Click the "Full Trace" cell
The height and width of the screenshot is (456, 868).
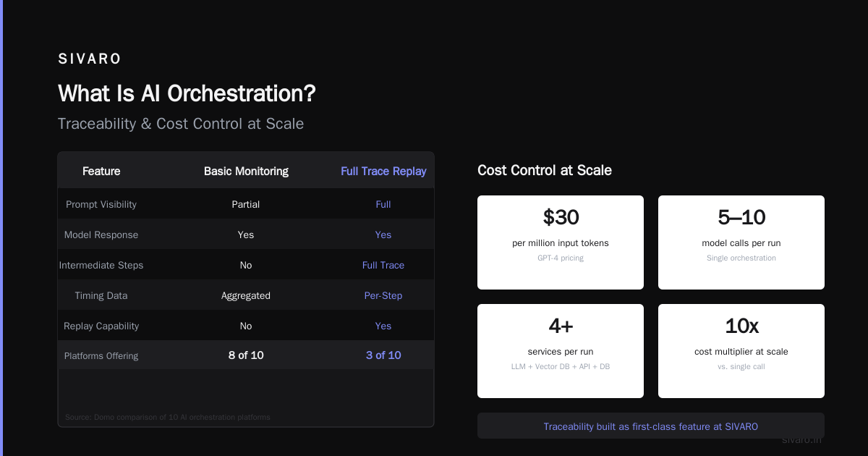point(383,266)
